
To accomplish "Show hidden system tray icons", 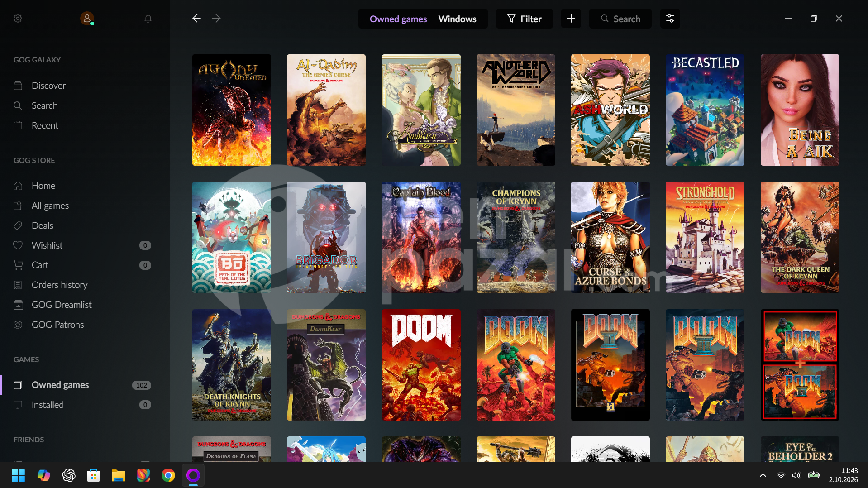I will coord(763,475).
